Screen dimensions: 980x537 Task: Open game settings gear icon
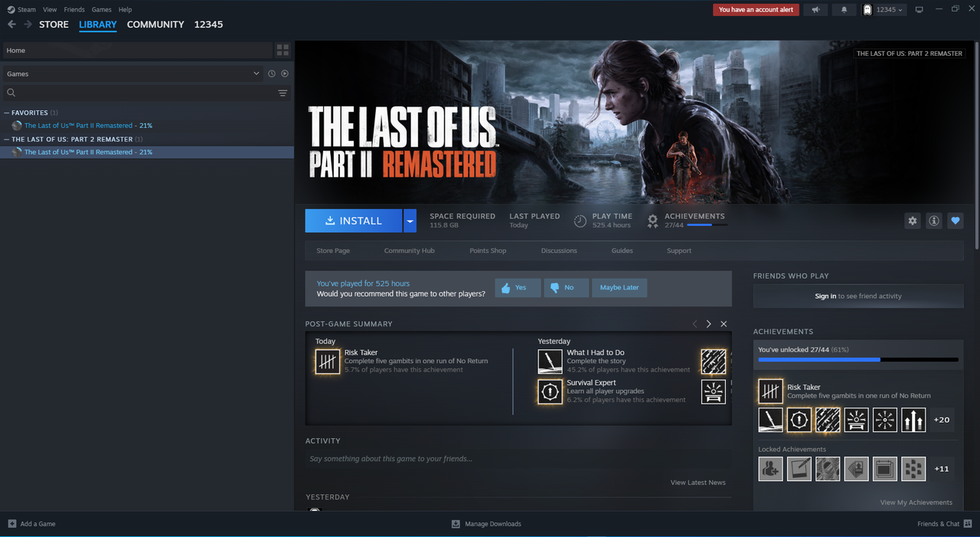[912, 221]
